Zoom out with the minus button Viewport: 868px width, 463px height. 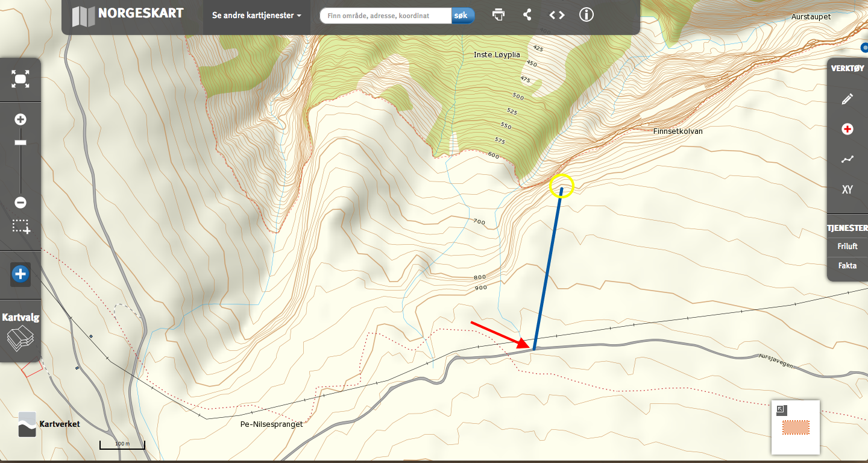[20, 203]
